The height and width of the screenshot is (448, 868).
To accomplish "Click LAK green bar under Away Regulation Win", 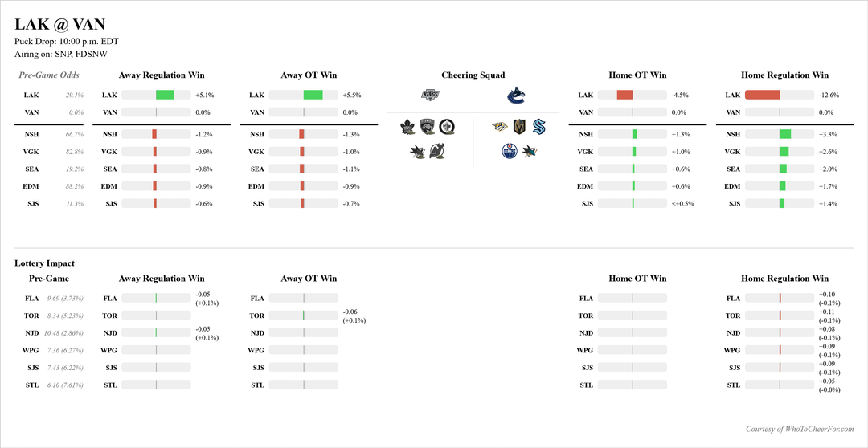I will [x=165, y=95].
